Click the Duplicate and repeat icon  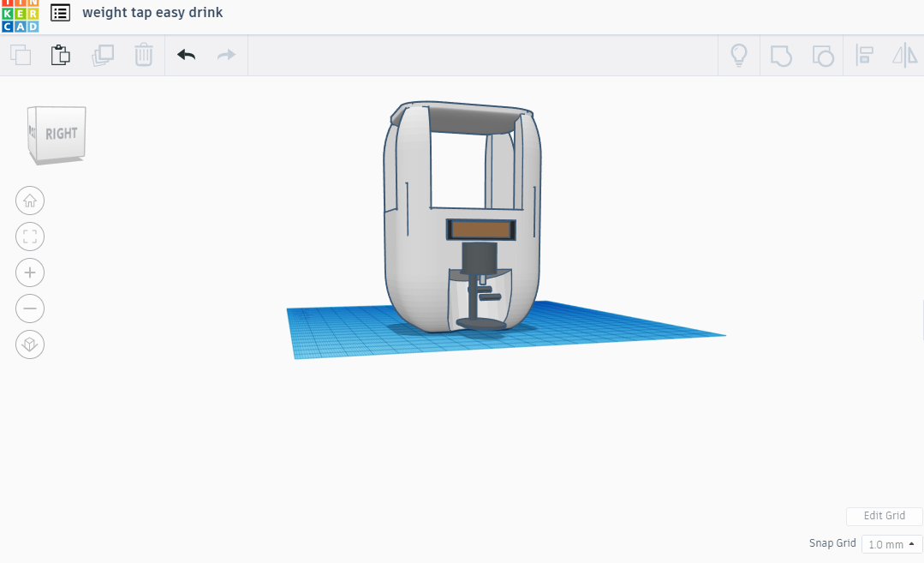tap(103, 55)
